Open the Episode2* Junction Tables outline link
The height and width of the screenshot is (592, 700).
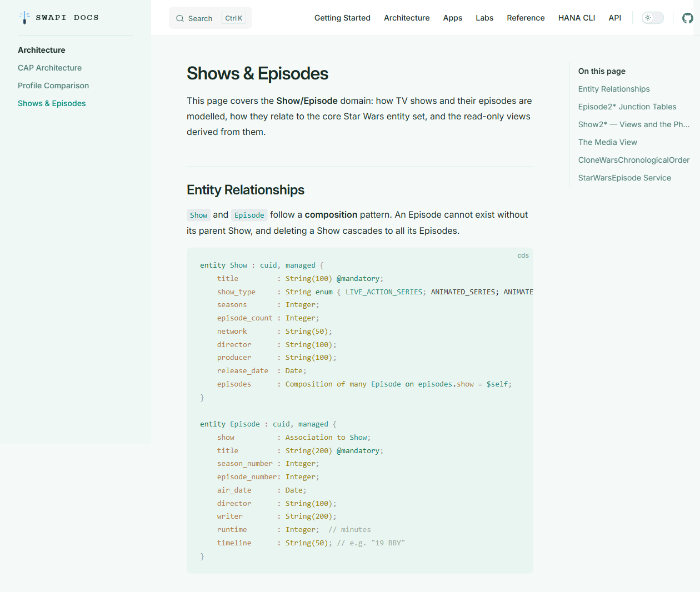pyautogui.click(x=627, y=107)
